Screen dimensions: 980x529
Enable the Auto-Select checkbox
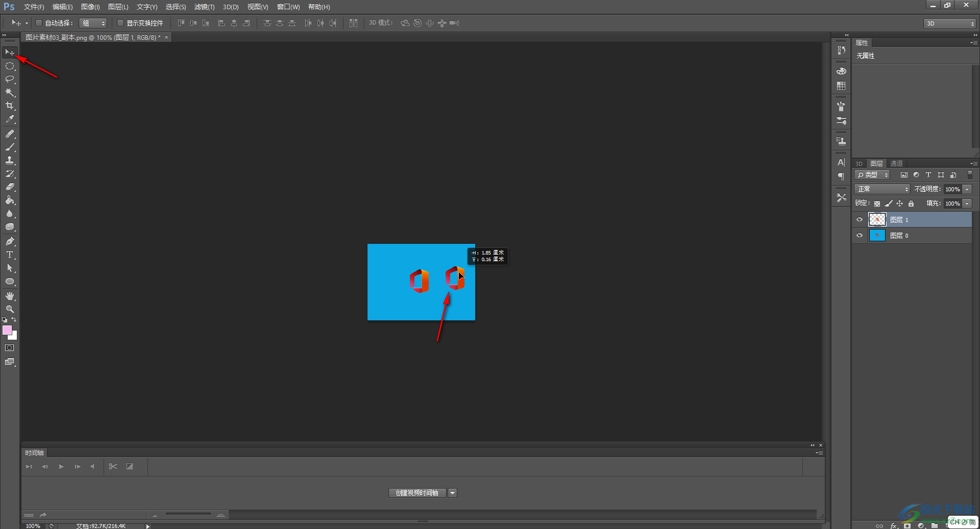pos(39,23)
